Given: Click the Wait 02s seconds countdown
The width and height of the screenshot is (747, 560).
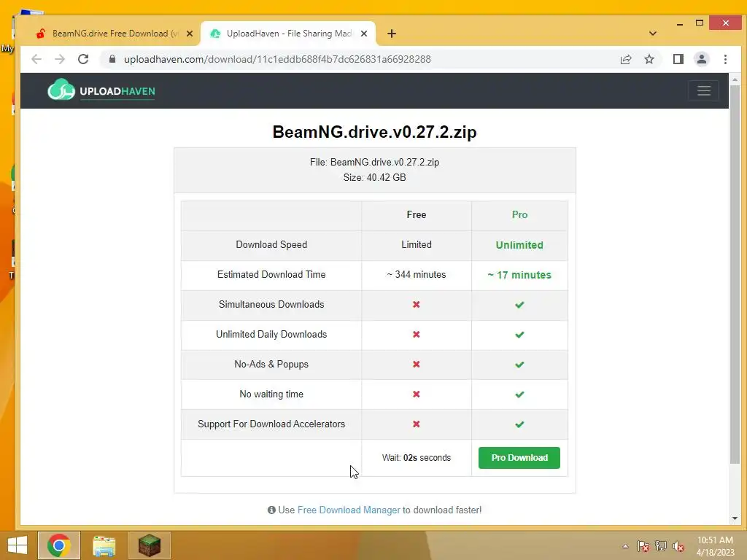Looking at the screenshot, I should pyautogui.click(x=417, y=458).
